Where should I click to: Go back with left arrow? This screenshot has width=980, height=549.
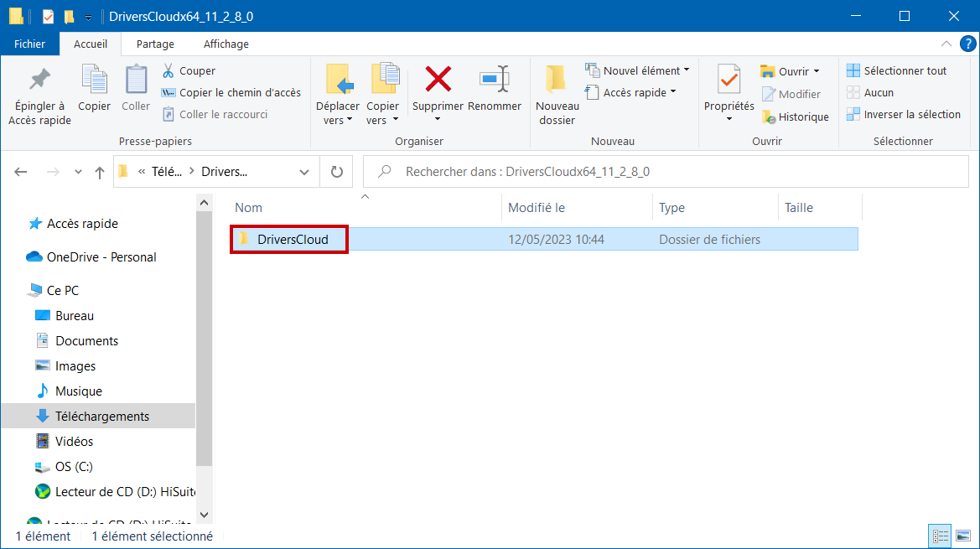click(21, 172)
